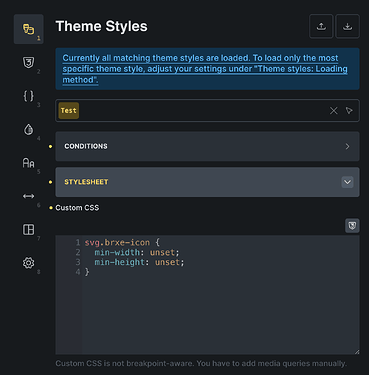Open the curly braces variables sidebar icon
This screenshot has width=369, height=375.
tap(28, 96)
